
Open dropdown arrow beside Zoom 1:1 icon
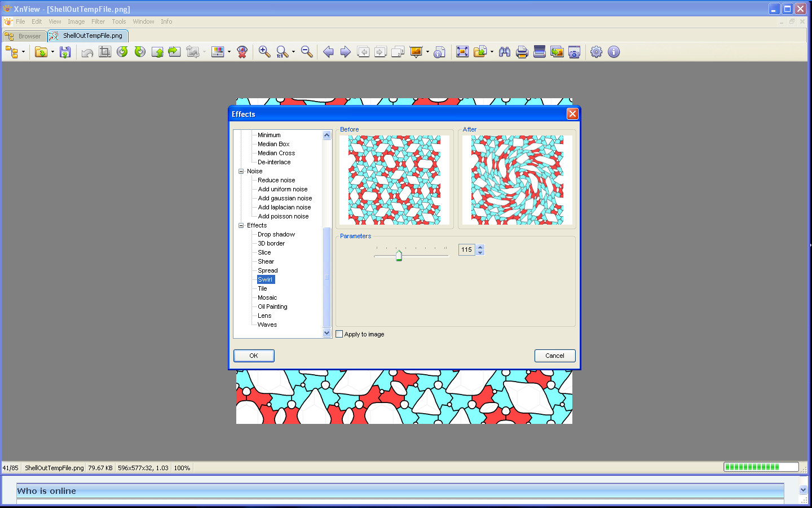pos(293,52)
